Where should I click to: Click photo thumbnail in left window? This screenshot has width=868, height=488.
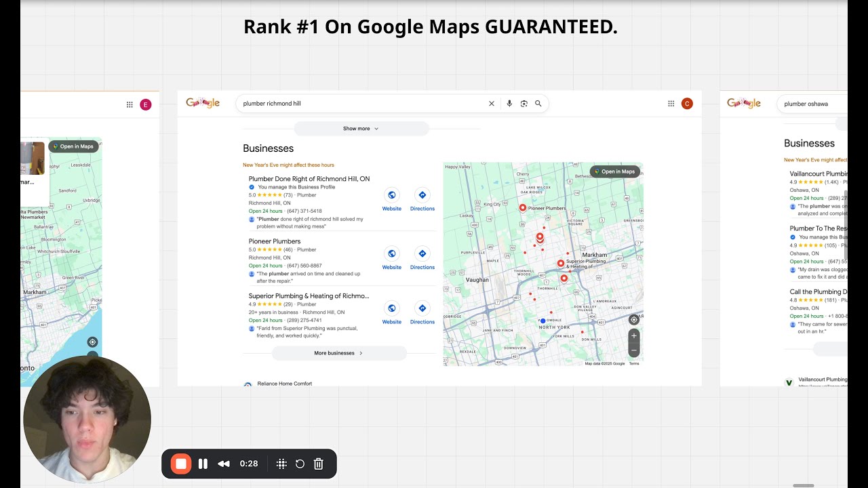pyautogui.click(x=33, y=158)
